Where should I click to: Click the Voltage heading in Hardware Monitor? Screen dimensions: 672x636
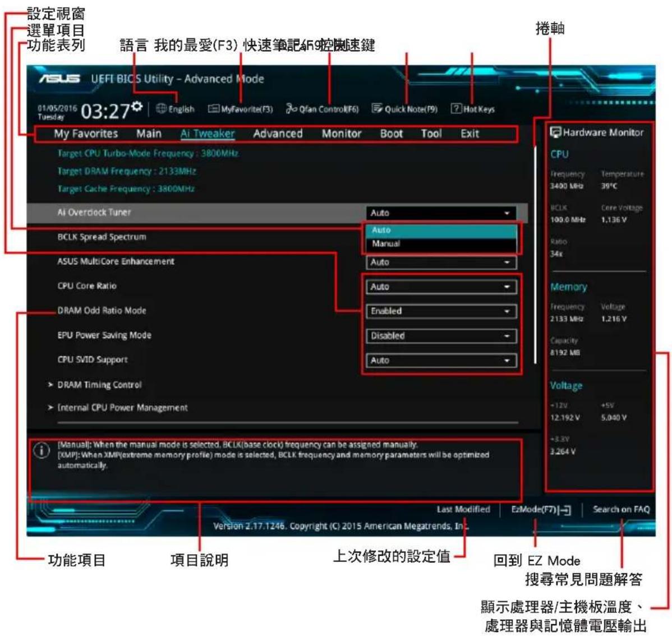click(566, 386)
